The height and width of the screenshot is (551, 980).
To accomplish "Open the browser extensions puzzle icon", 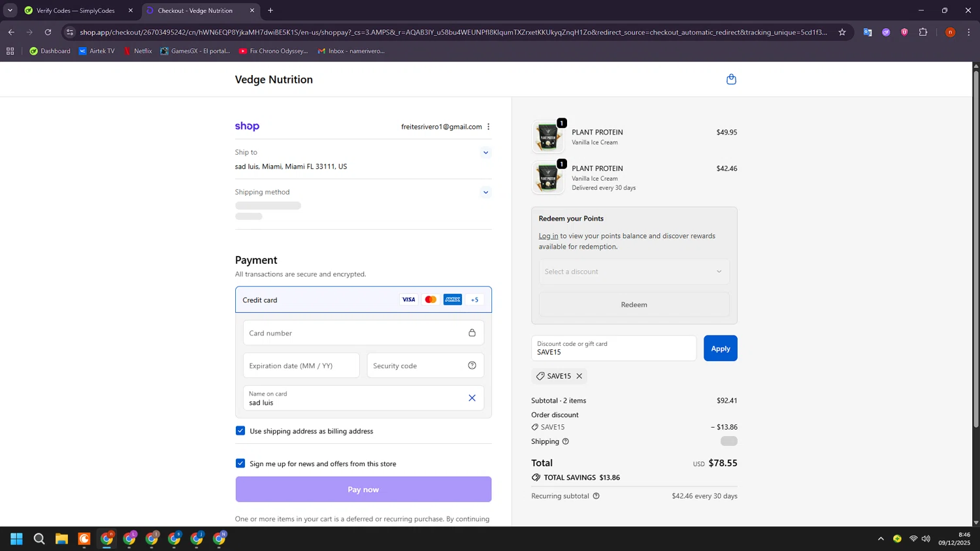I will pos(923,32).
